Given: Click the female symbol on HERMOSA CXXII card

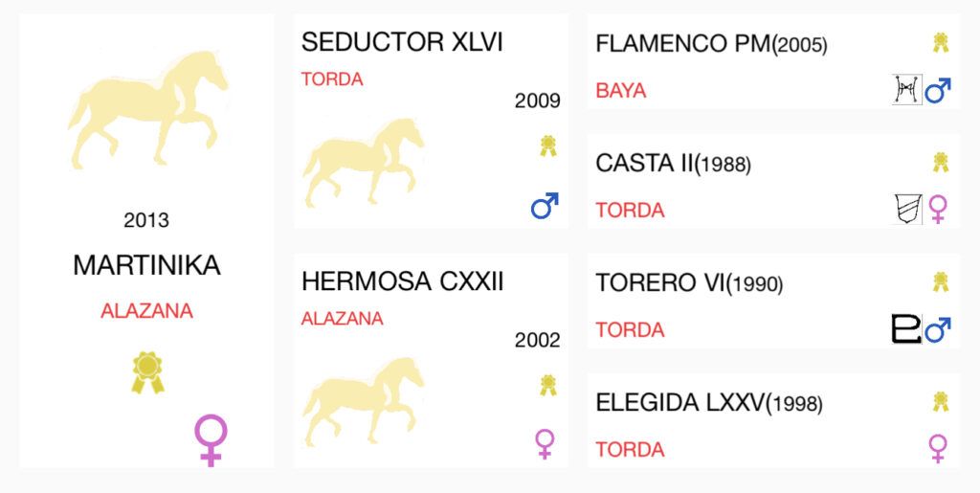Looking at the screenshot, I should click(545, 444).
